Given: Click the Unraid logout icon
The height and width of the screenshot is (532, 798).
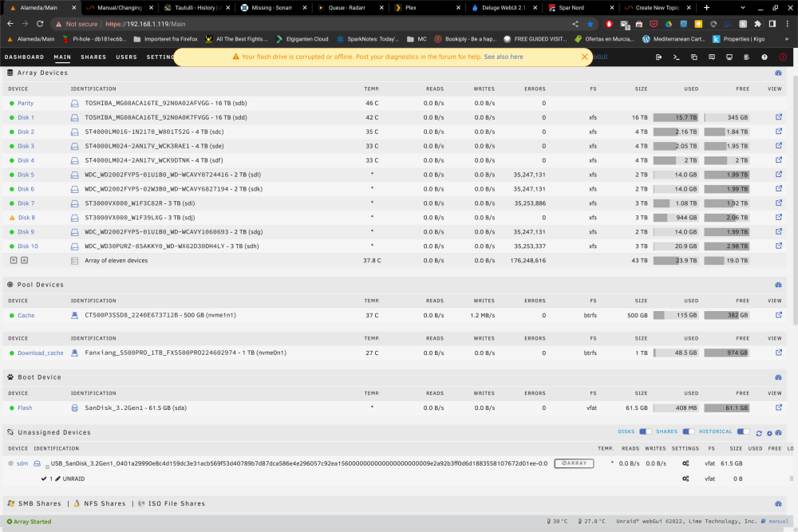Looking at the screenshot, I should [658, 57].
